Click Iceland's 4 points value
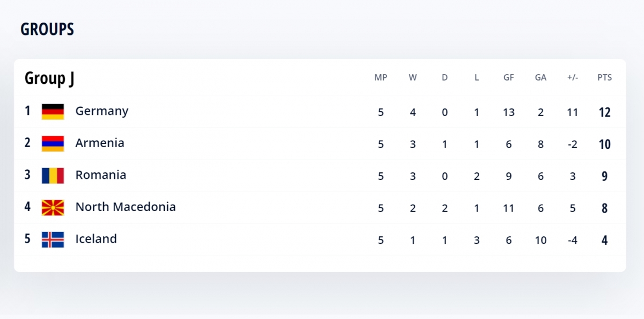 pyautogui.click(x=604, y=240)
